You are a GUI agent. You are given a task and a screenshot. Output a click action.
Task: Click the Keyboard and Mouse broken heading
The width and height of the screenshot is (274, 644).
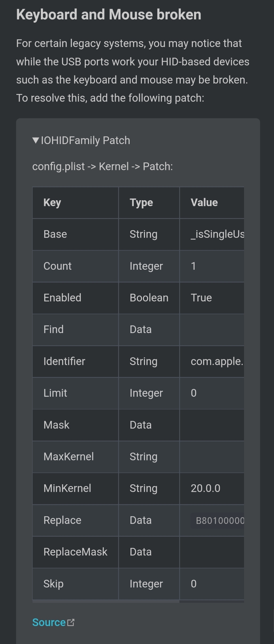click(x=109, y=15)
